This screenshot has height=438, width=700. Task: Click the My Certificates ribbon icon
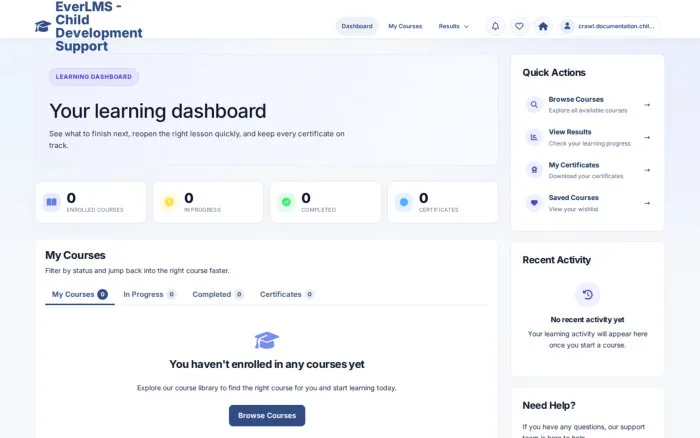click(x=534, y=170)
